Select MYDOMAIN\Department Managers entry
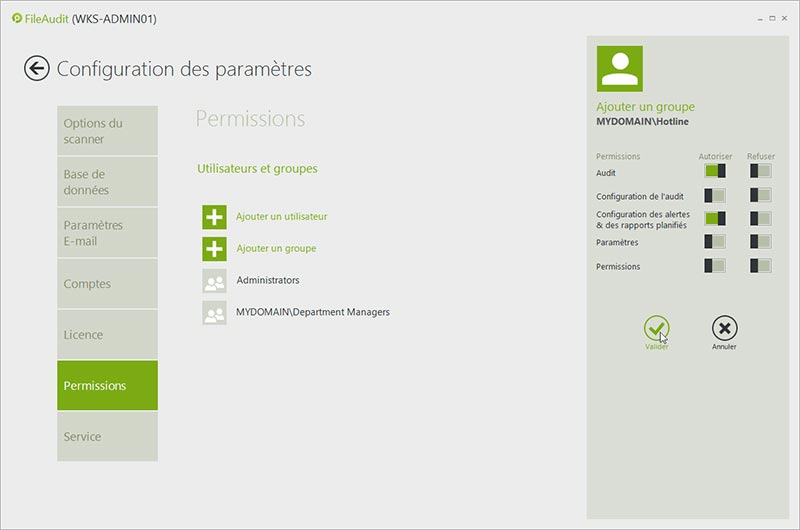 coord(312,312)
